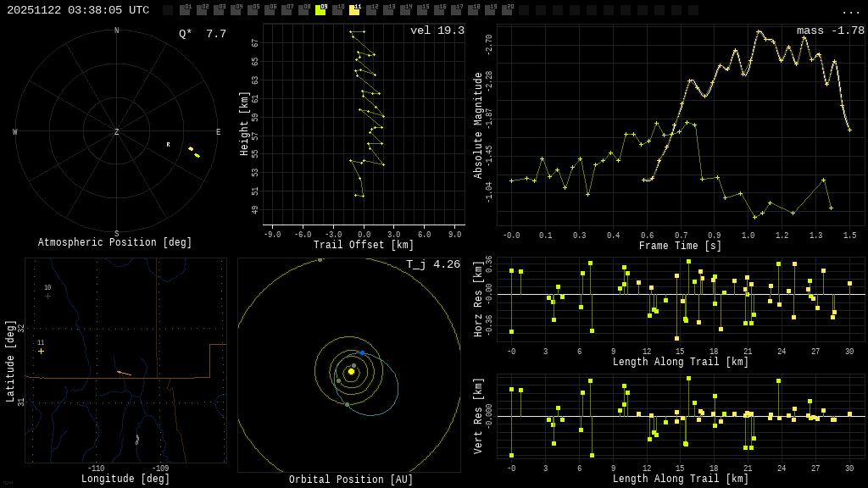The image size is (868, 488).
Task: Click the peak of the magnitude light curve
Action: (x=759, y=31)
